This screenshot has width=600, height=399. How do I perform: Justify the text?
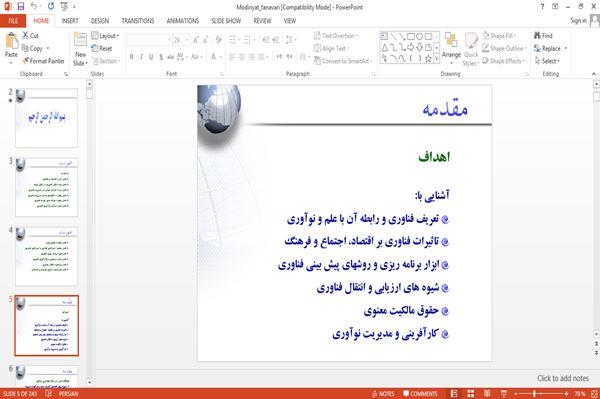click(x=261, y=57)
